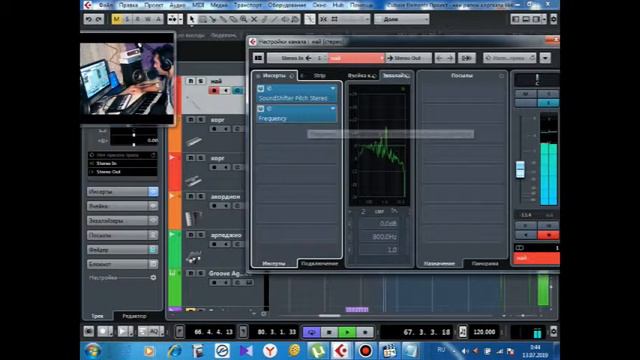The image size is (640, 360).
Task: Open the SoundShifter Pitch Stereo slot dropdown arrow
Action: click(333, 89)
